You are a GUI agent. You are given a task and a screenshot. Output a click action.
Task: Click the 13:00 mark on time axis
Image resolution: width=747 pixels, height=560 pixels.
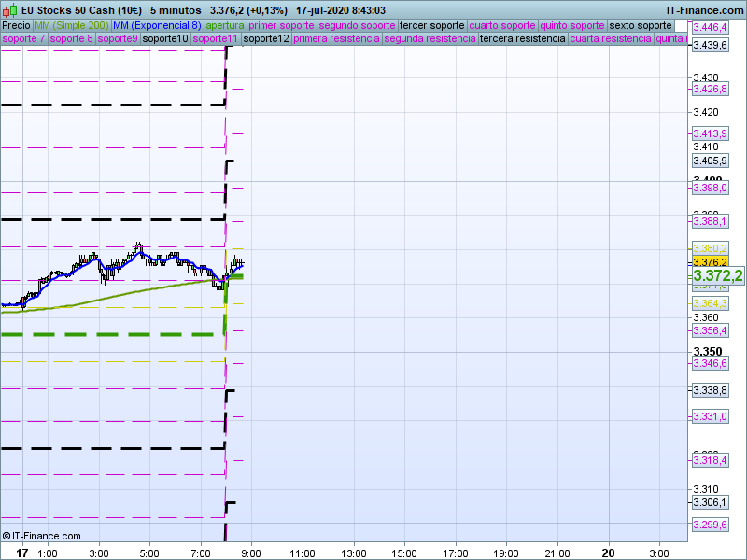tap(353, 553)
